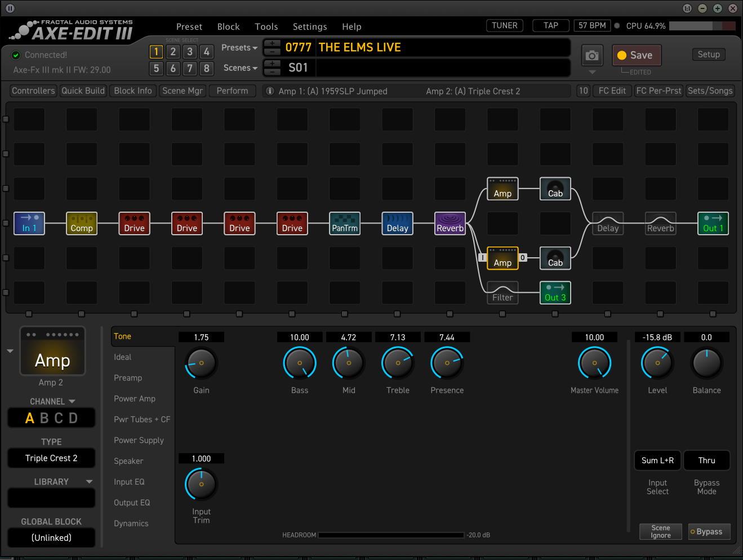743x560 pixels.
Task: Click the O marker right of Amp block
Action: tap(523, 258)
